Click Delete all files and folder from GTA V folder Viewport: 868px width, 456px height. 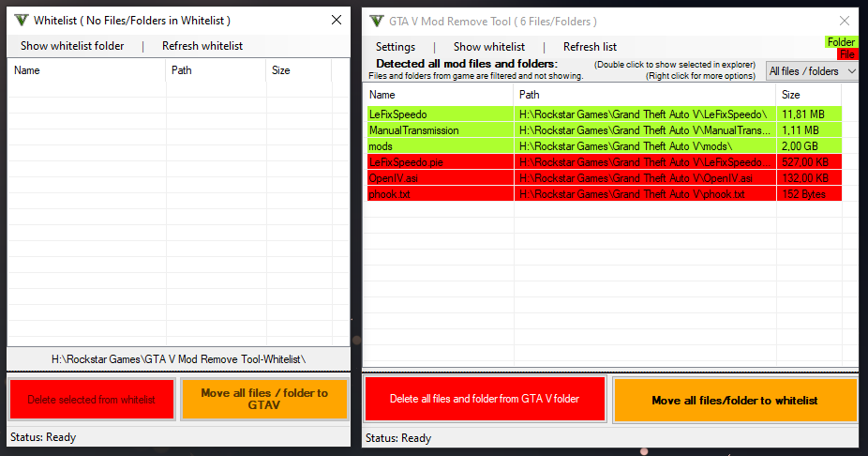tap(485, 399)
